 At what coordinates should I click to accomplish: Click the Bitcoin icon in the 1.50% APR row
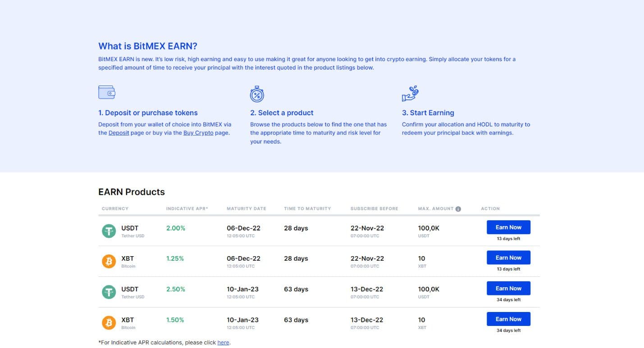(109, 323)
